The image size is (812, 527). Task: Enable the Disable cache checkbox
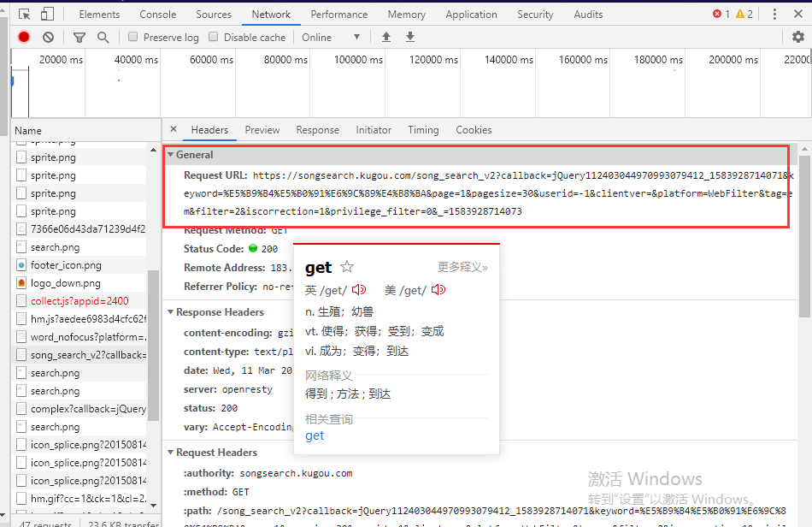click(214, 37)
